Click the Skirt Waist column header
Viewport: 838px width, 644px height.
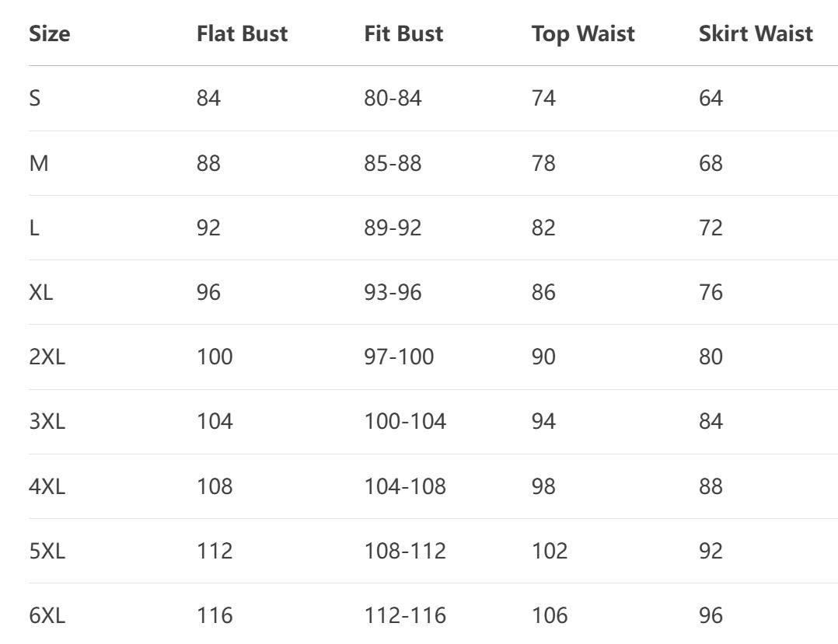point(756,34)
